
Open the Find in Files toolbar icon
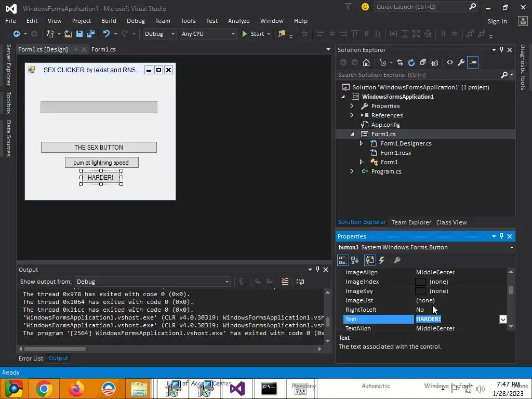click(x=282, y=34)
